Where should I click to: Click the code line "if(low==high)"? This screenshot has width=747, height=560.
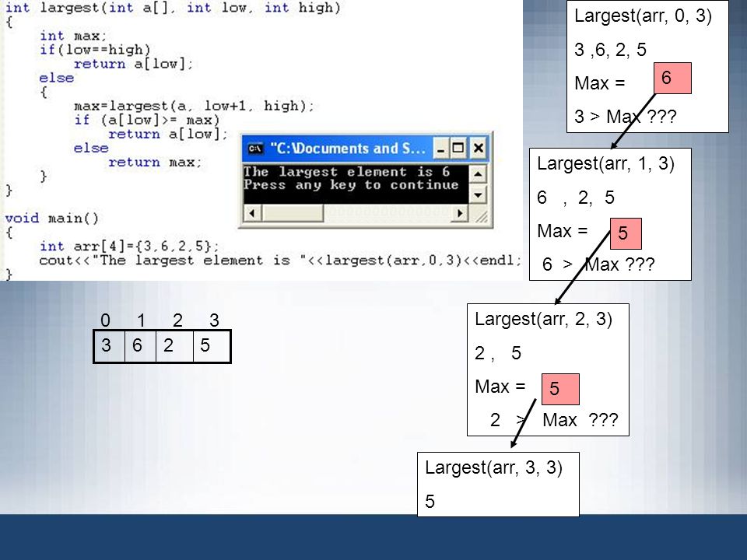(x=95, y=50)
